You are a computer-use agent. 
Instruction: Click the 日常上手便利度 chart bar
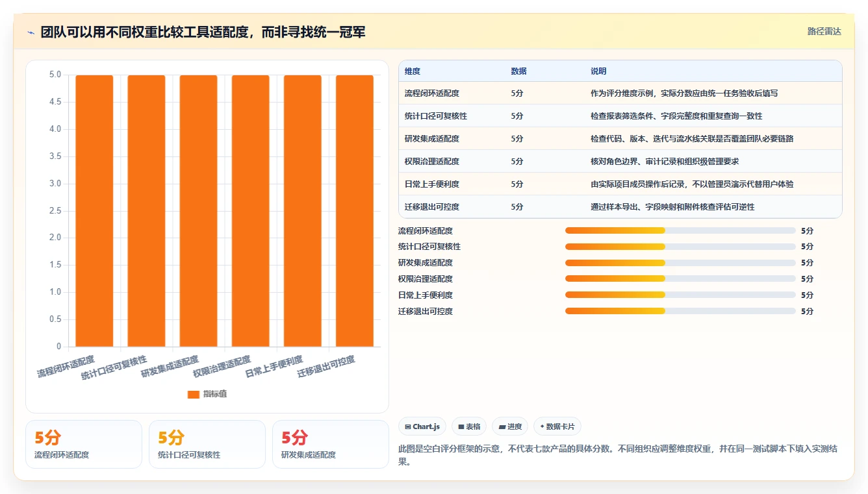point(303,211)
